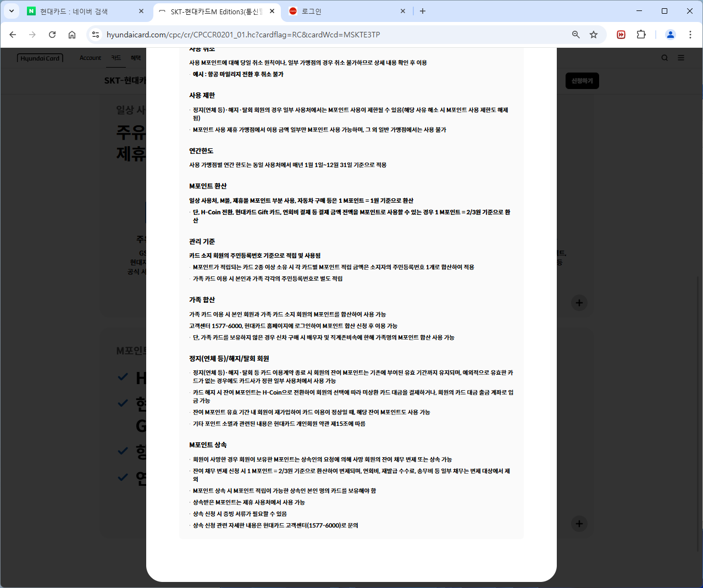Open the red media extension icon

[x=621, y=35]
